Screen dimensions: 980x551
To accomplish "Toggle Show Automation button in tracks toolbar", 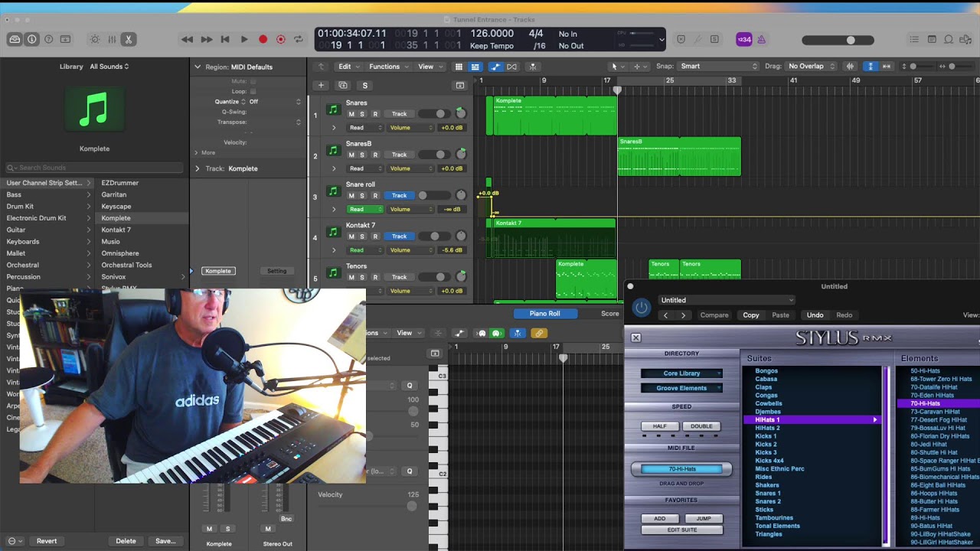I will click(495, 67).
